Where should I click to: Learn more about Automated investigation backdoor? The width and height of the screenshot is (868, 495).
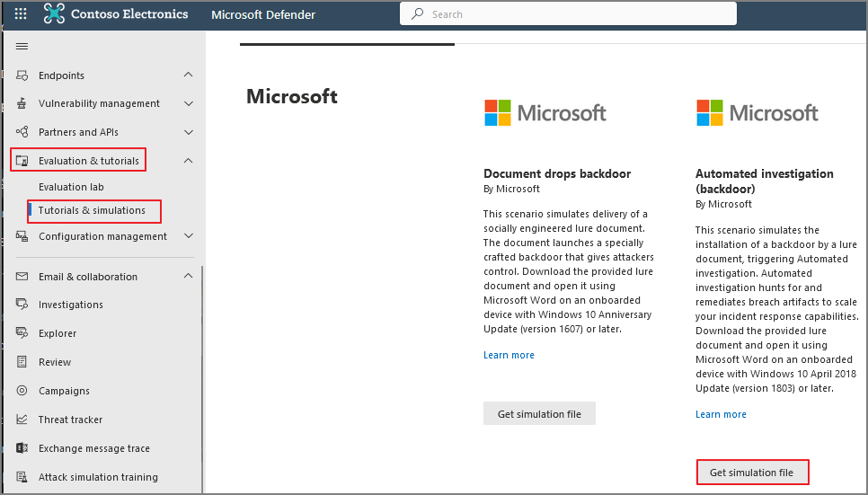pyautogui.click(x=721, y=414)
